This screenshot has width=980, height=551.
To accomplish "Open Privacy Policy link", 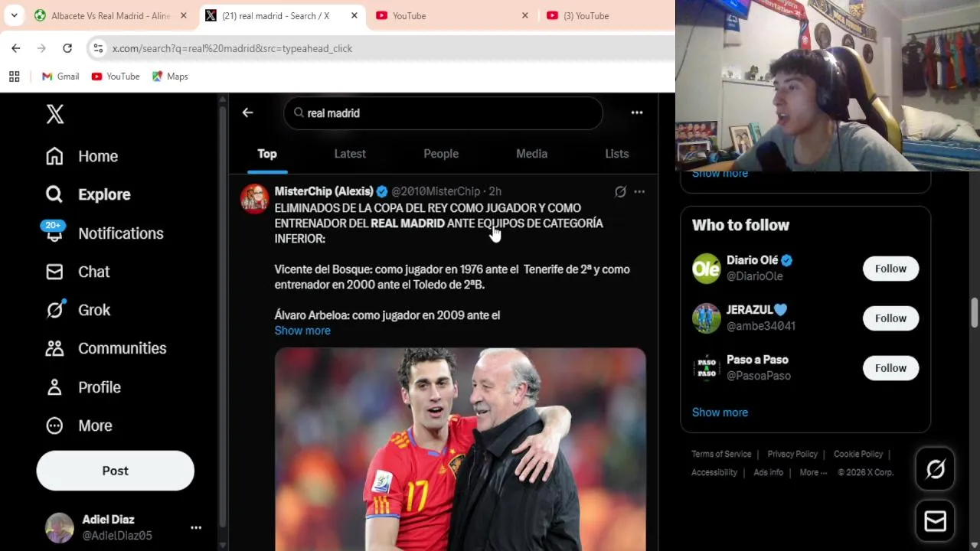I will coord(792,454).
